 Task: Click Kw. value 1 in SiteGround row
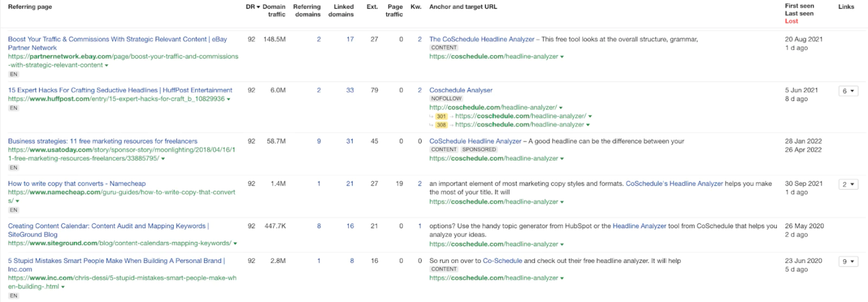[420, 226]
